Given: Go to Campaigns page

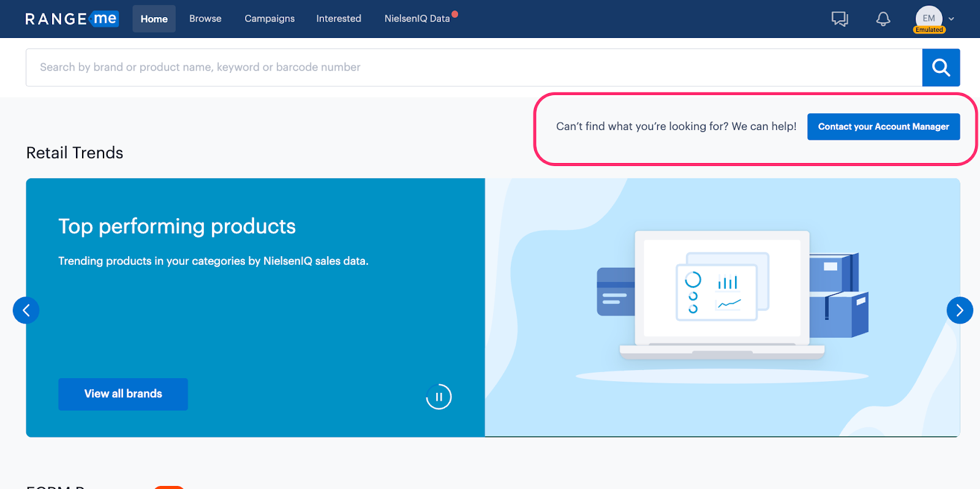Looking at the screenshot, I should point(269,19).
